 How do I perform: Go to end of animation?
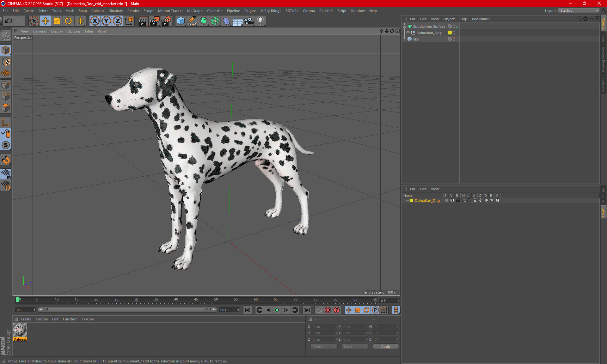click(307, 310)
